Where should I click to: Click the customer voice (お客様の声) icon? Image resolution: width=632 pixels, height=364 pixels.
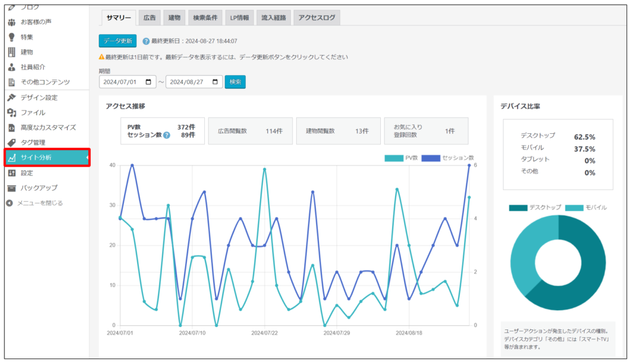pyautogui.click(x=11, y=22)
